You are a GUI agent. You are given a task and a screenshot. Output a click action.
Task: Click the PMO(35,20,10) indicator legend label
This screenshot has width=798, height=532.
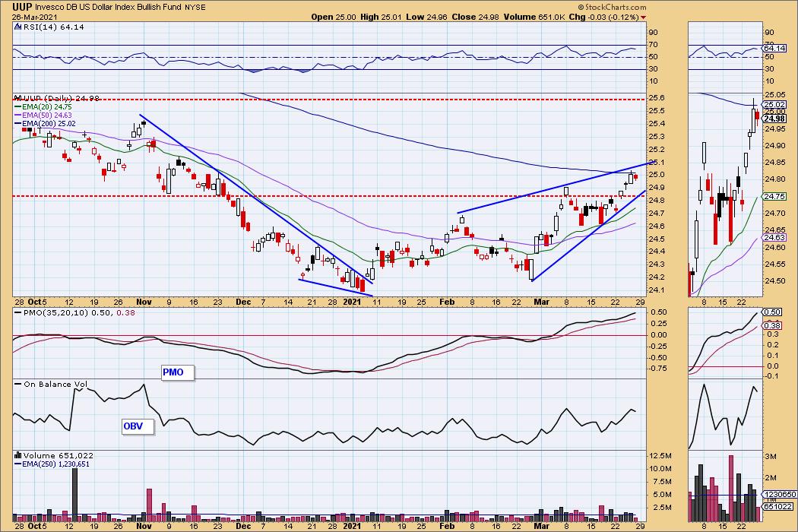click(79, 312)
